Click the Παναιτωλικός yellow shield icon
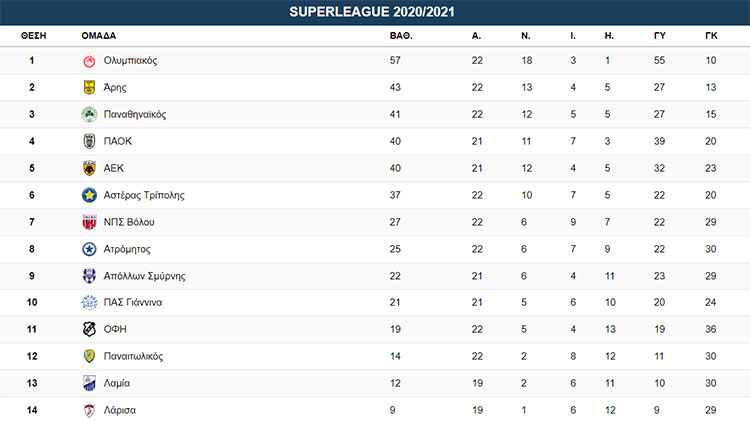 pyautogui.click(x=88, y=357)
